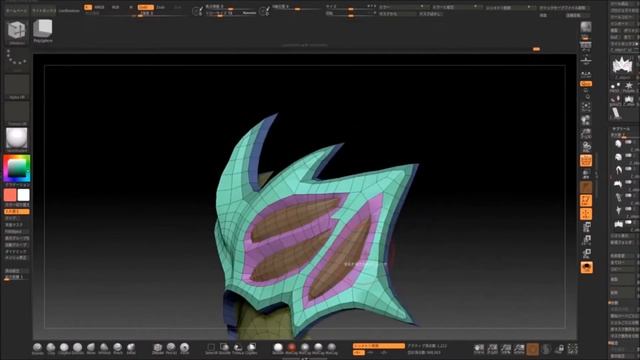Select the second brush sphere in bottom shelf

tap(51, 347)
